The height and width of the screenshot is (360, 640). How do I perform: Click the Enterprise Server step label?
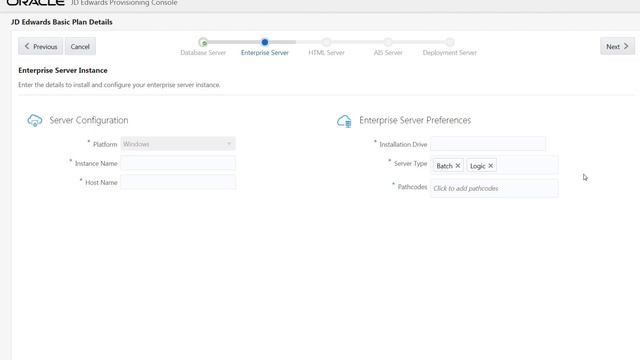tap(265, 53)
